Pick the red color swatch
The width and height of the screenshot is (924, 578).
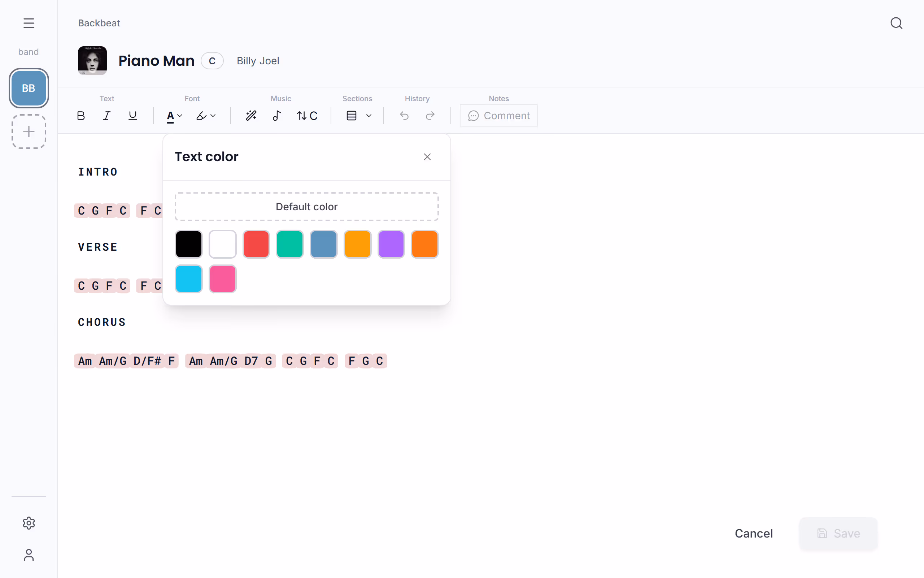click(256, 244)
